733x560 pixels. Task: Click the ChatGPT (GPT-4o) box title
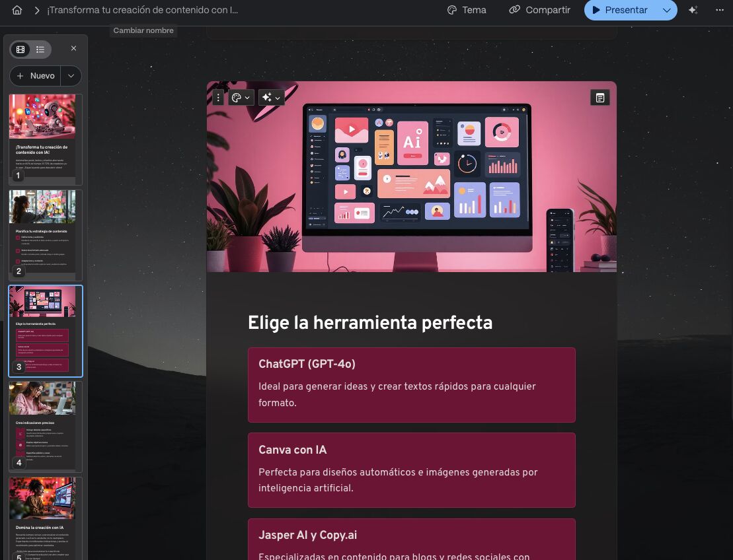(307, 364)
